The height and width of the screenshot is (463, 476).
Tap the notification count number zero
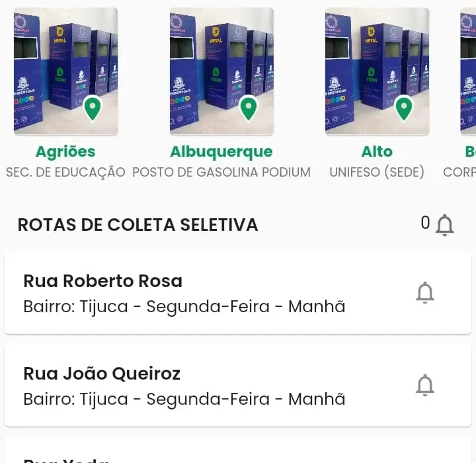(425, 223)
